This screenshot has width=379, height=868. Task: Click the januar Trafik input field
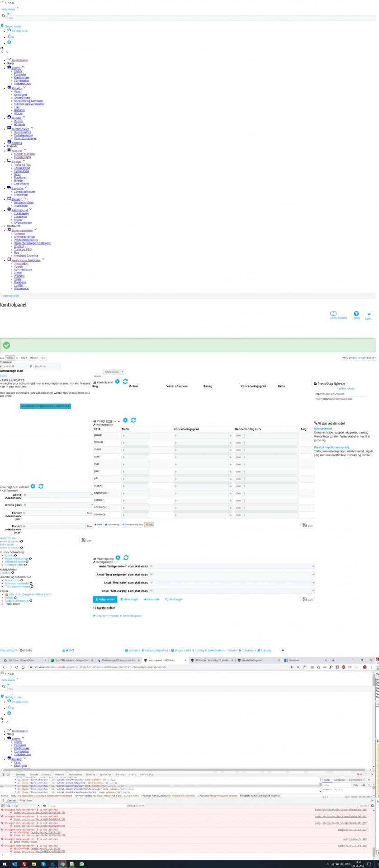pyautogui.click(x=135, y=435)
